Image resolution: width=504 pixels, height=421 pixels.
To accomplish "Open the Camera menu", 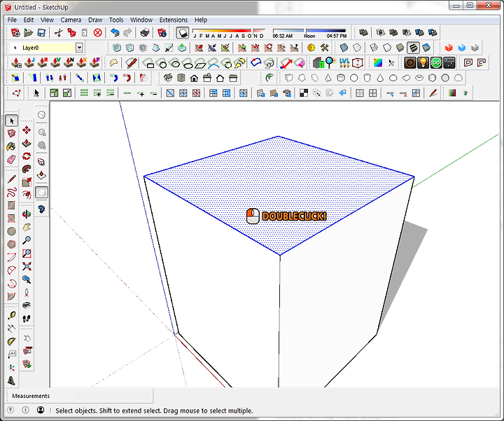I will (71, 20).
